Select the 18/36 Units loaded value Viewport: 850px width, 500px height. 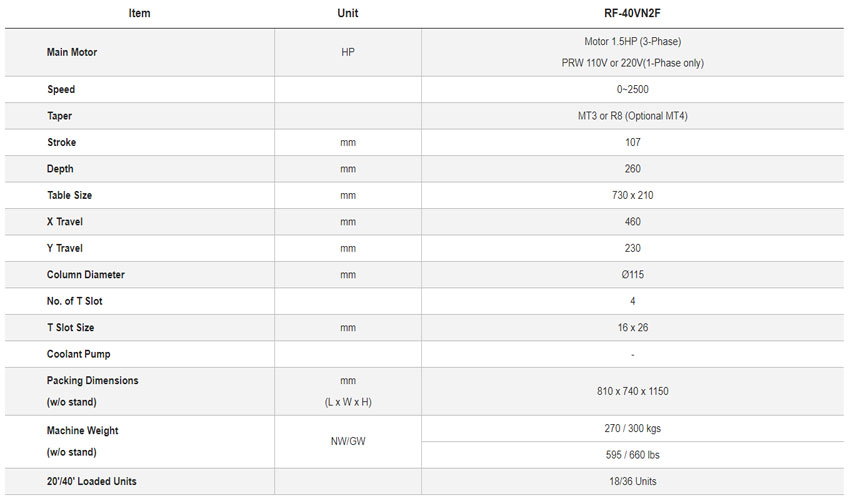pos(632,482)
